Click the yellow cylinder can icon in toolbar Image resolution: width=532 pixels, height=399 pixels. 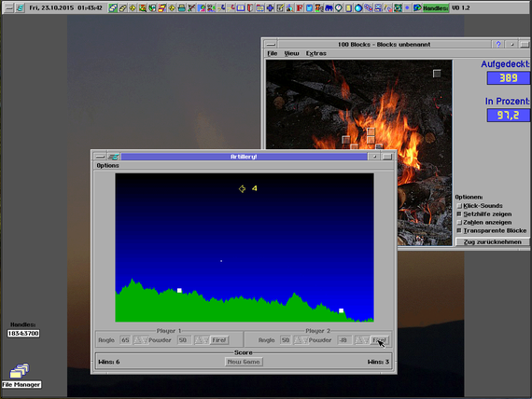(x=348, y=7)
